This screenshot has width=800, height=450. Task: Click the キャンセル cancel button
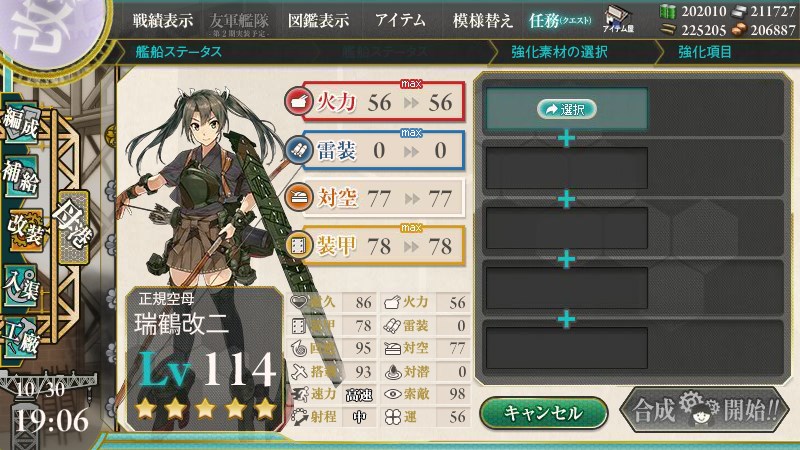pos(543,413)
